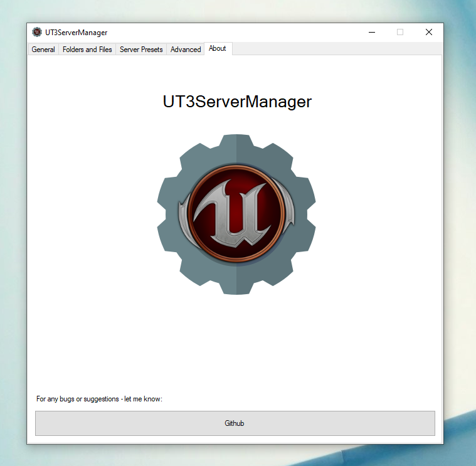Close the UT3ServerManager window
Screen dimensions: 476x466
[428, 32]
